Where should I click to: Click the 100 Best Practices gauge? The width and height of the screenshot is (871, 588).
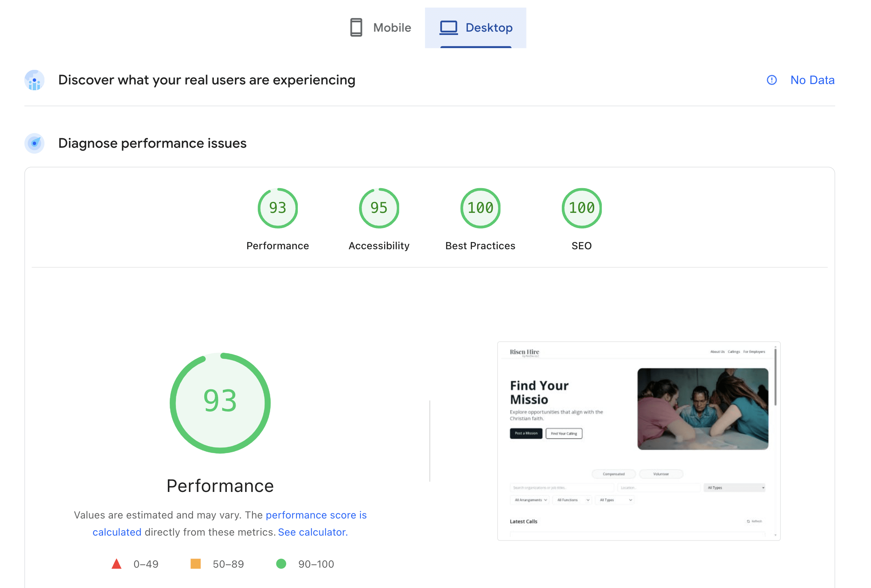point(480,208)
